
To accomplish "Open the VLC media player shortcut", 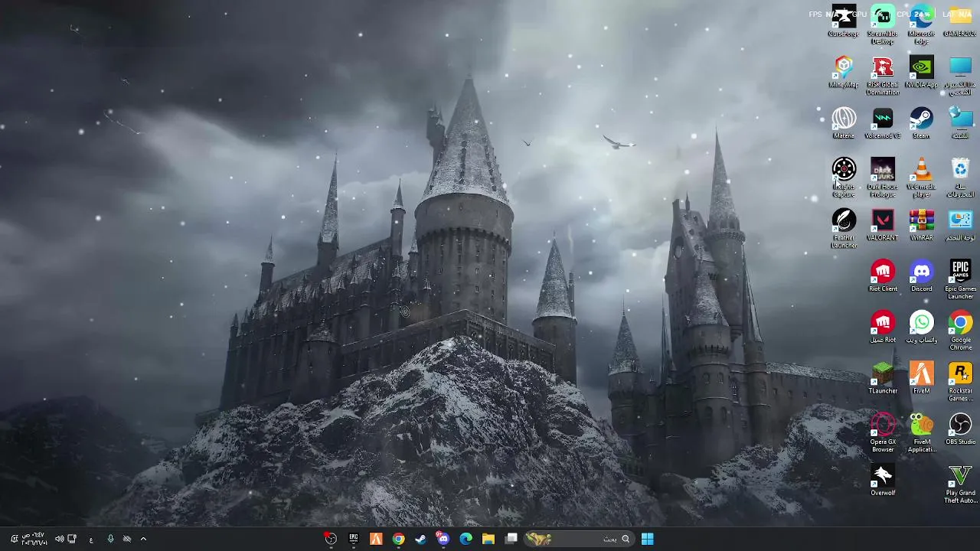I will pyautogui.click(x=922, y=178).
